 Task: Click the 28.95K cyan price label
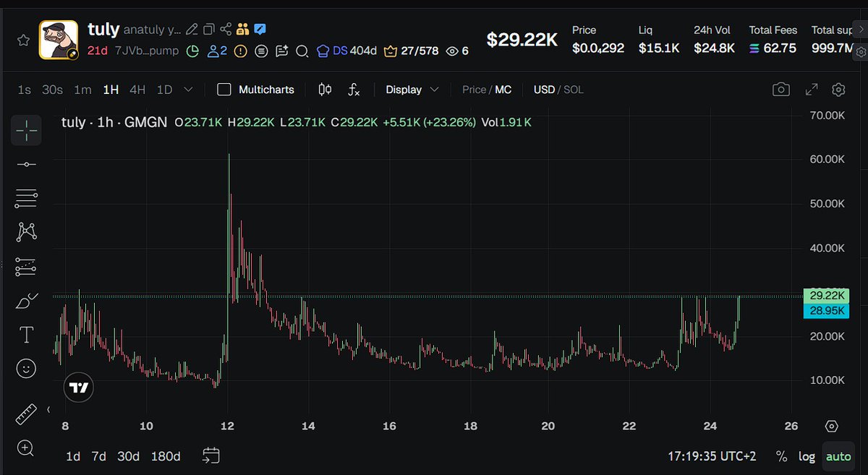click(826, 311)
